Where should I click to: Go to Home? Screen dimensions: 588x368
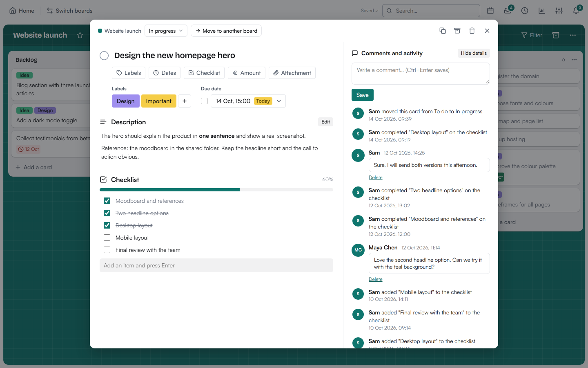click(x=22, y=11)
